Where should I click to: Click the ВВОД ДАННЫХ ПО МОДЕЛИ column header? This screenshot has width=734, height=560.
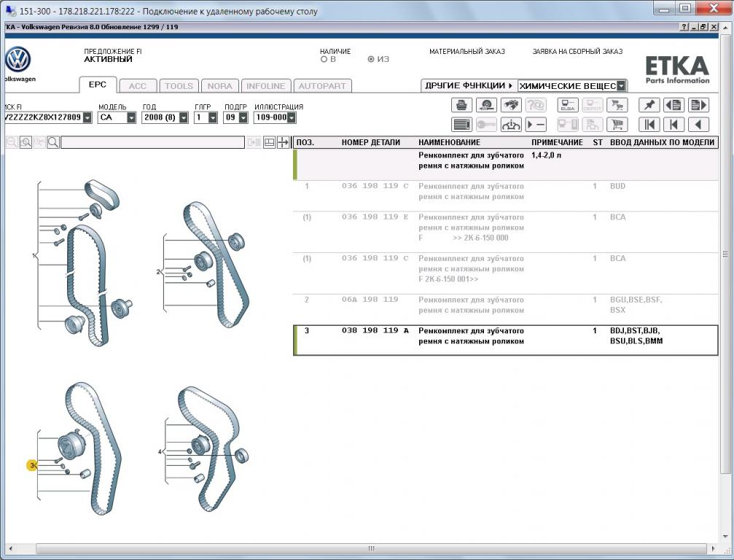(x=663, y=142)
